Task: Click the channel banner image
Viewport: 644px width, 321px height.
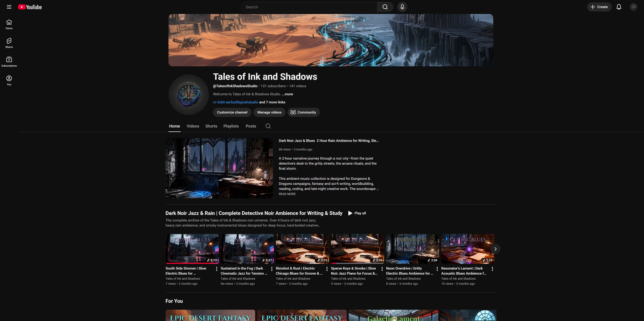Action: 331,40
